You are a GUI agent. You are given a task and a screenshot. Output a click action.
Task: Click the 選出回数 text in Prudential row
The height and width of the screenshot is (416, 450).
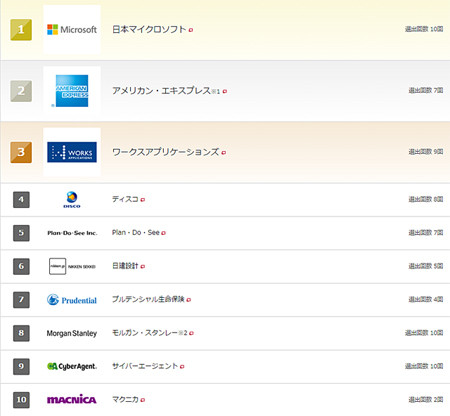point(426,299)
